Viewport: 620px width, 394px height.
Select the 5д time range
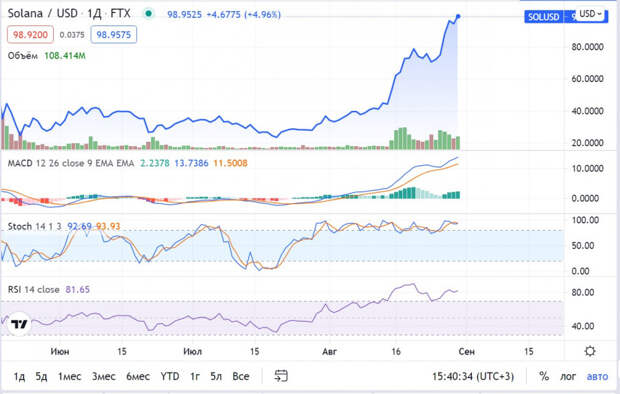[41, 376]
